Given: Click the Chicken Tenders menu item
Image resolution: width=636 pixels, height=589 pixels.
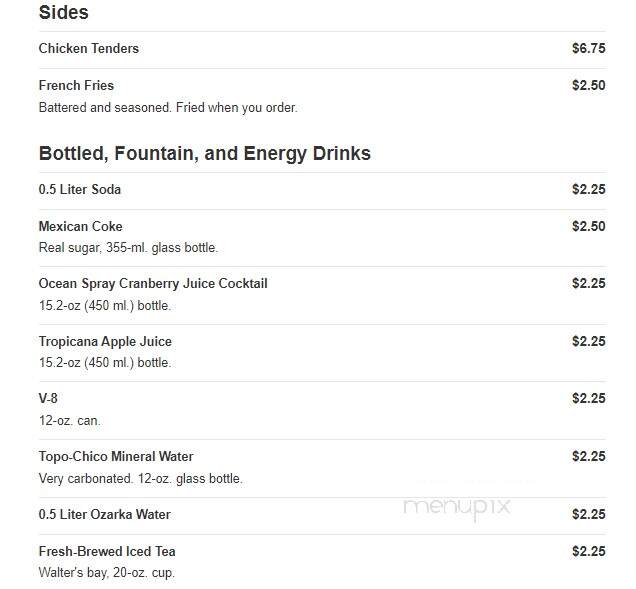Looking at the screenshot, I should 88,49.
